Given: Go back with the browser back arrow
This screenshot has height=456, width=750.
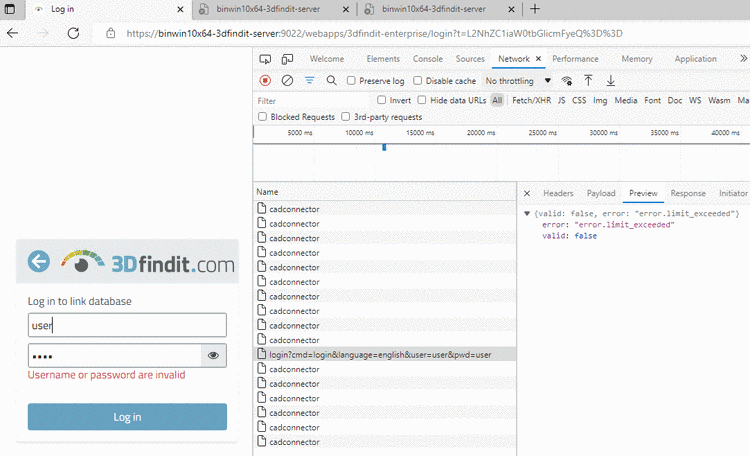Looking at the screenshot, I should pyautogui.click(x=13, y=33).
